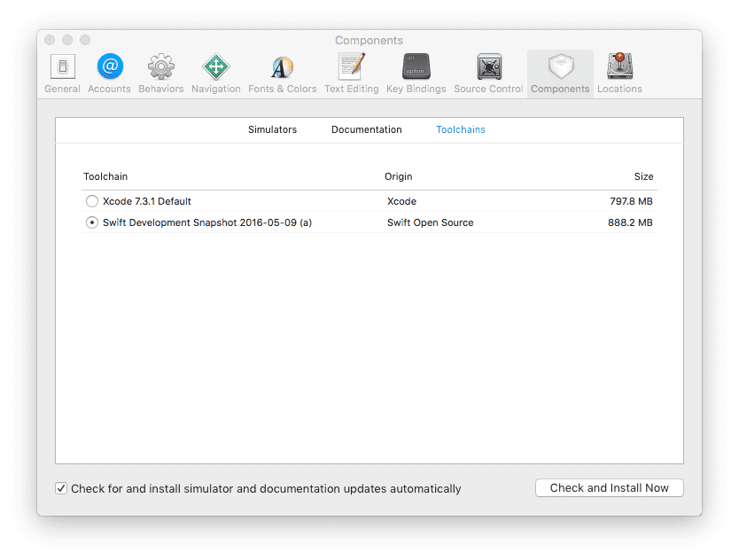
Task: Select the Swift Development Snapshot radio button
Action: 92,222
